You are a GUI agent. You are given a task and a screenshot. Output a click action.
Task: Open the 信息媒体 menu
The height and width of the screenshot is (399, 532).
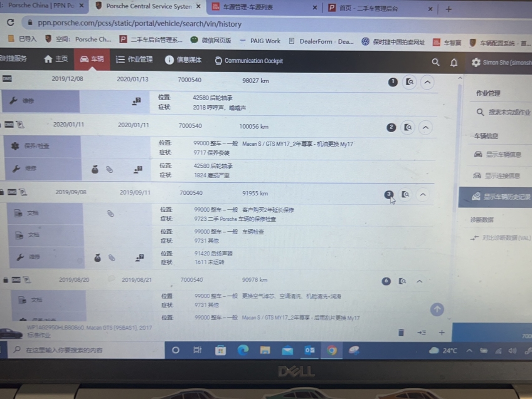(x=183, y=60)
